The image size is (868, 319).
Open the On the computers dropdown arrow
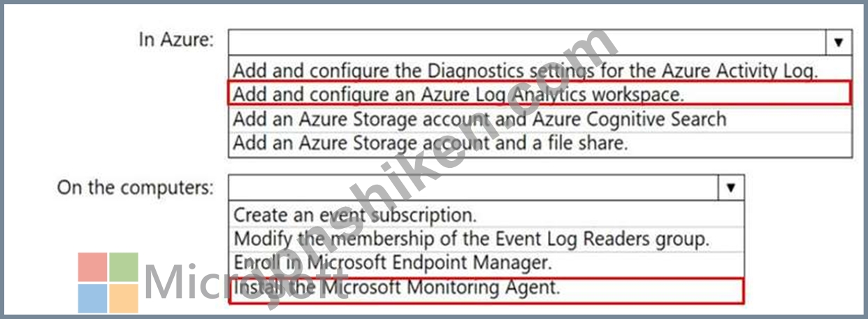(x=731, y=187)
